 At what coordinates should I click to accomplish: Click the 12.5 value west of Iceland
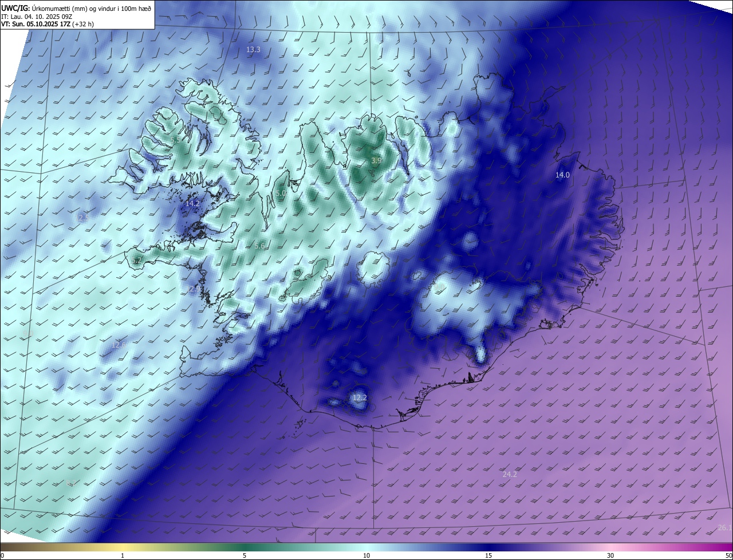(x=82, y=218)
